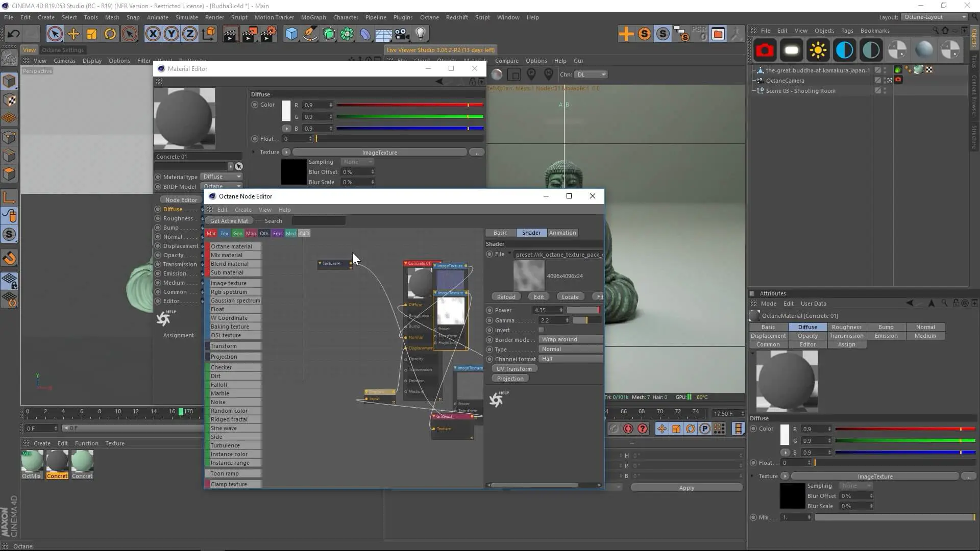Open the Chn DL channel dropdown
The width and height of the screenshot is (980, 551).
coord(591,74)
